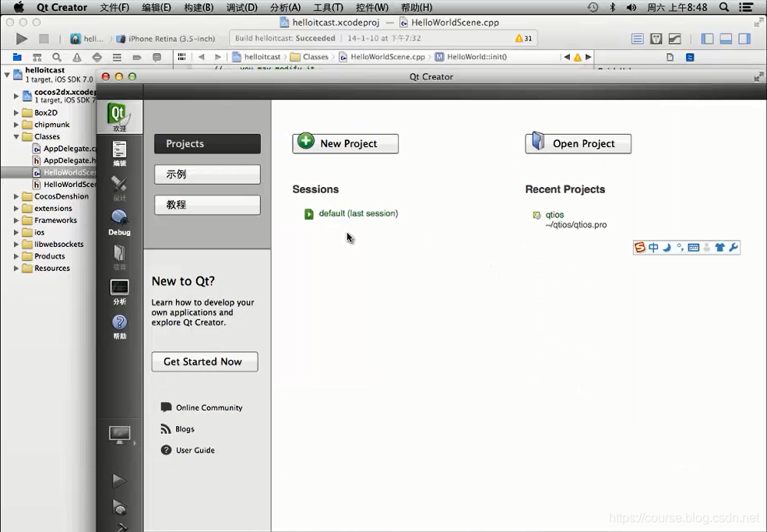Select Xcode version editor button
Image resolution: width=767 pixels, height=532 pixels.
pos(674,39)
